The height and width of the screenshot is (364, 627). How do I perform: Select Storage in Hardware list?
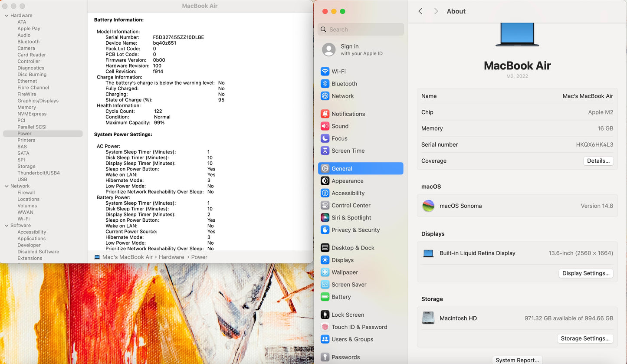click(26, 167)
